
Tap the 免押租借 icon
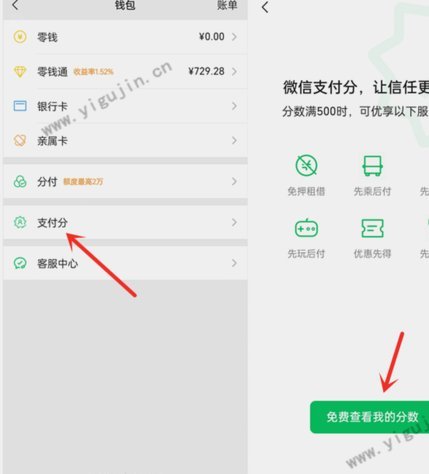tap(306, 165)
